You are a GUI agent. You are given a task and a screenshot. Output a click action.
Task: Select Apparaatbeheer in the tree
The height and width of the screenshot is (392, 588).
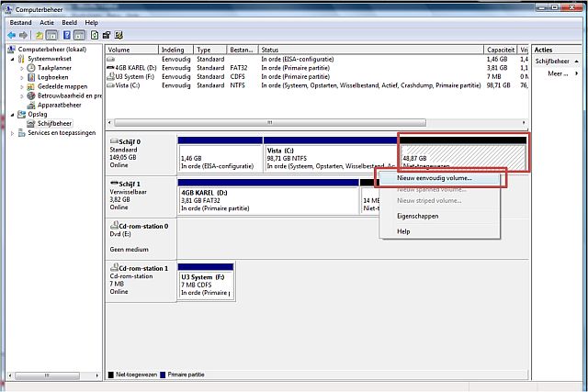point(59,105)
